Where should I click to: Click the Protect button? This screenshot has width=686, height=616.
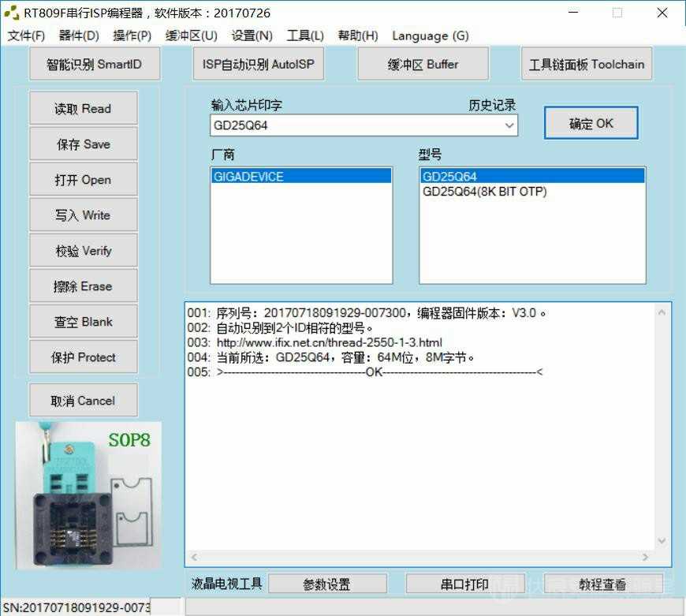point(83,357)
